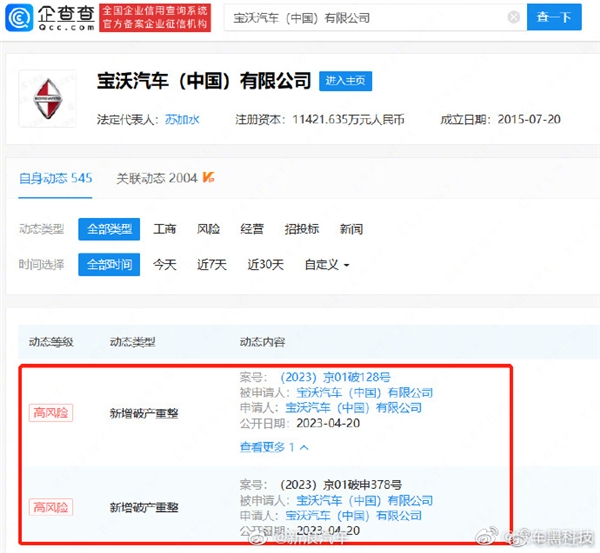Image resolution: width=600 pixels, height=553 pixels.
Task: Select the 全部类型 filter
Action: (x=109, y=229)
